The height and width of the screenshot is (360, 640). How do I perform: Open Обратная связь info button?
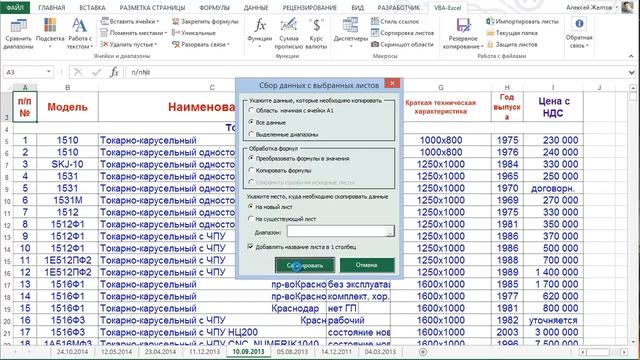tap(579, 33)
